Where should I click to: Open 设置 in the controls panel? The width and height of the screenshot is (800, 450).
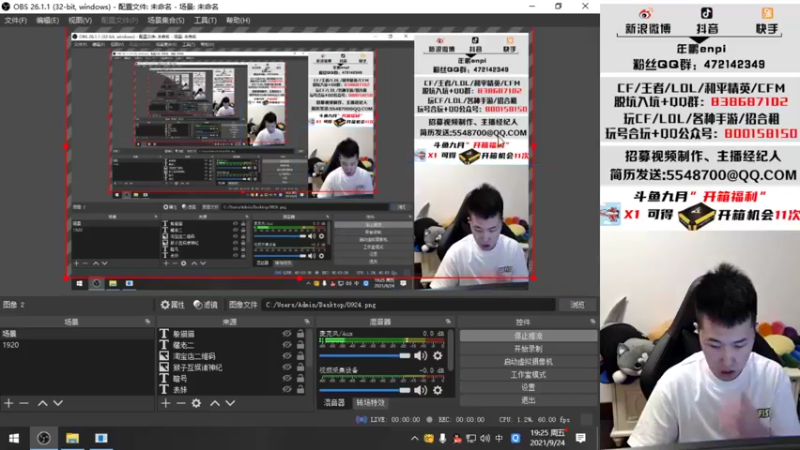pyautogui.click(x=528, y=387)
